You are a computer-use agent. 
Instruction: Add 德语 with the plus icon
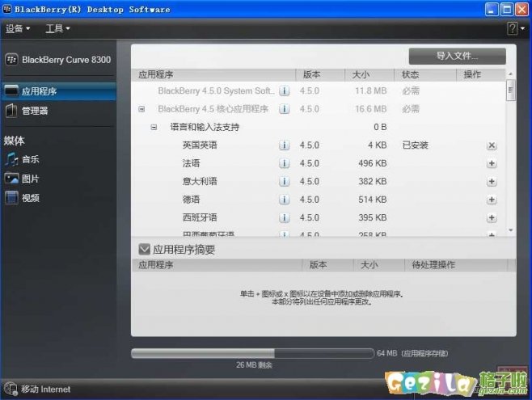point(492,200)
